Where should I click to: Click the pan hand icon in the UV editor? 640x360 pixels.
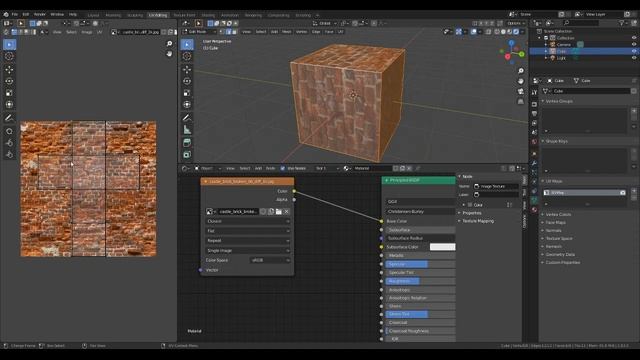[169, 54]
